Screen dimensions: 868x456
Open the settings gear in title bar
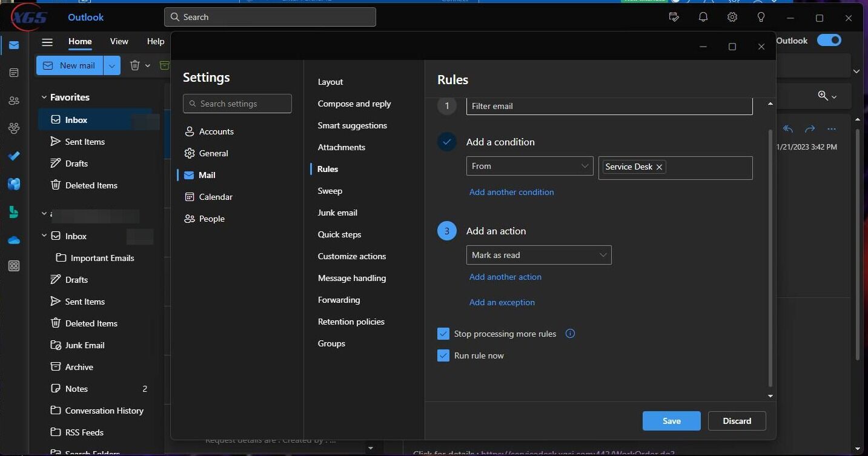coord(732,17)
